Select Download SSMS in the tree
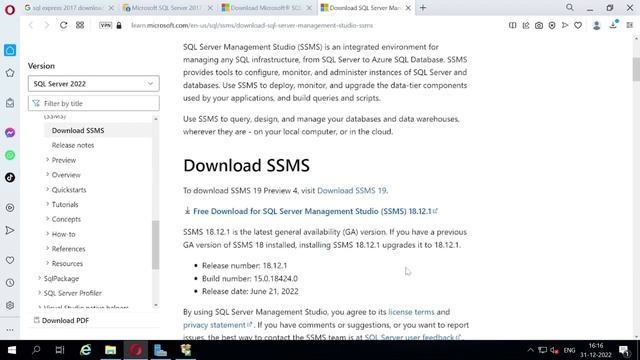Viewport: 640px width, 360px height. point(78,131)
